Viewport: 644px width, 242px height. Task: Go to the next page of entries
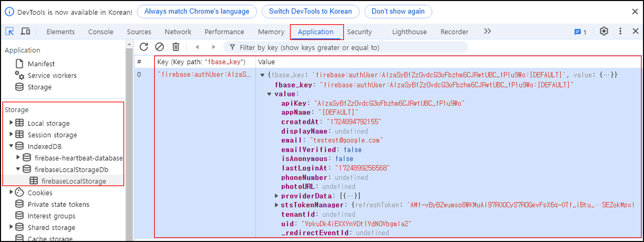(213, 47)
